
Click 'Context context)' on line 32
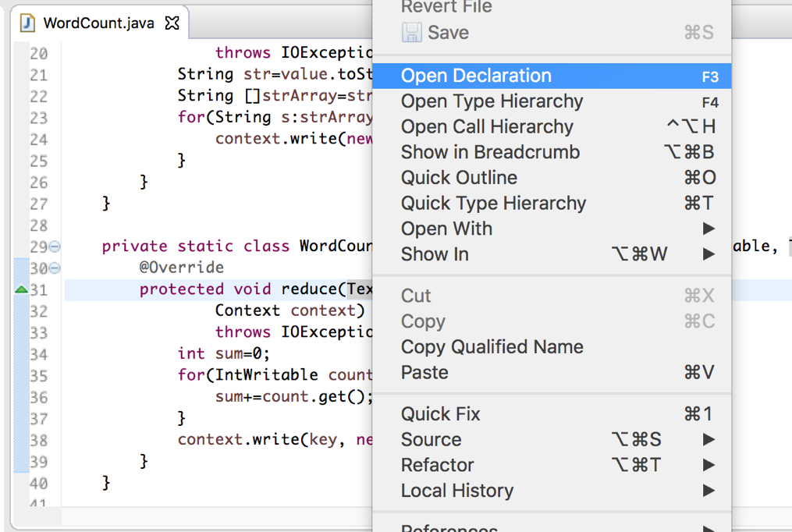[290, 310]
